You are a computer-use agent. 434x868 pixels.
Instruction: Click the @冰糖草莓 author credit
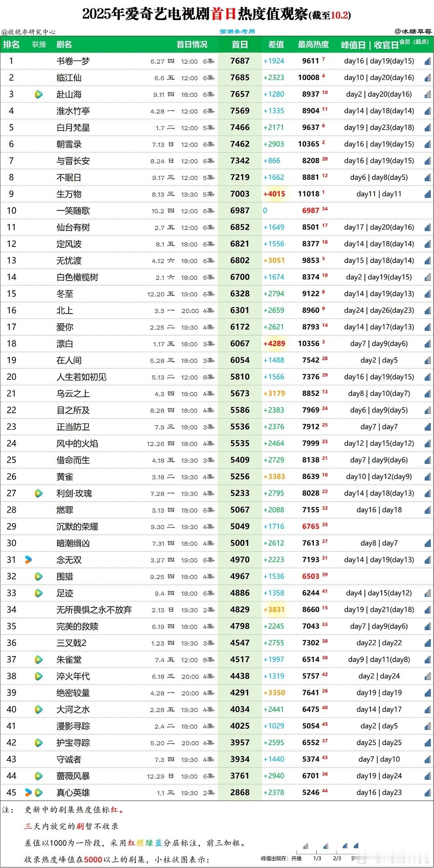413,31
